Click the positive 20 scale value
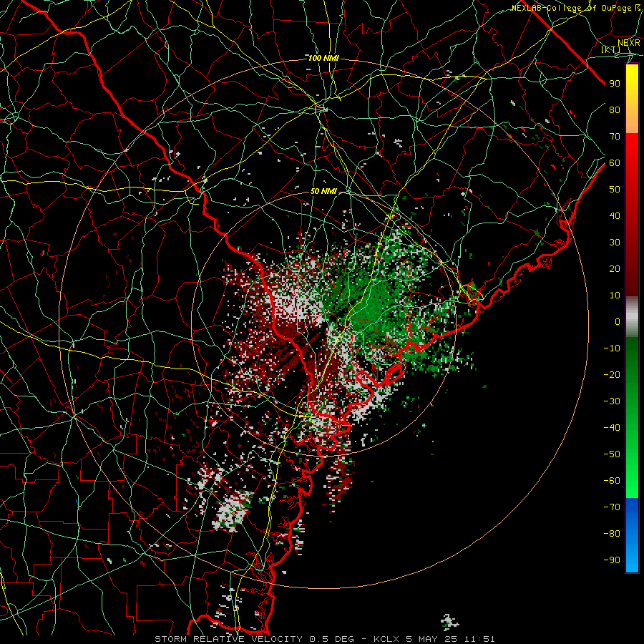 615,268
